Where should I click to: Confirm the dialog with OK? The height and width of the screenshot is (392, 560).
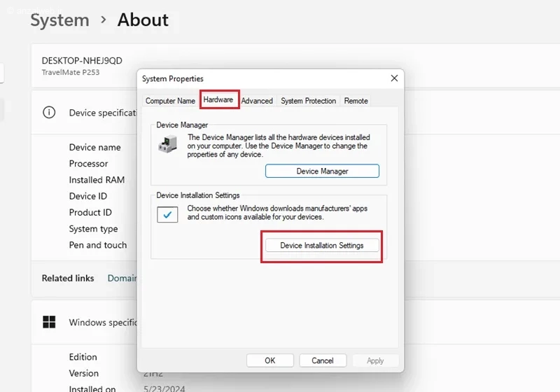click(x=269, y=360)
